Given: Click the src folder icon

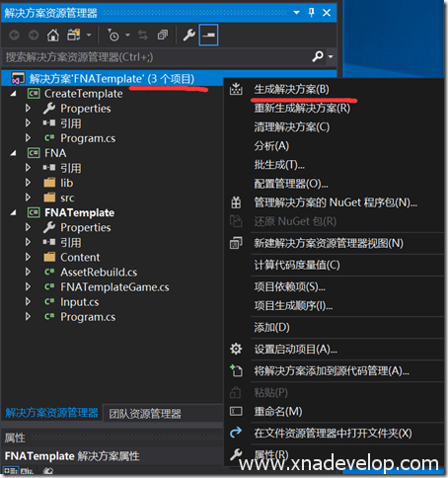Looking at the screenshot, I should 49,198.
